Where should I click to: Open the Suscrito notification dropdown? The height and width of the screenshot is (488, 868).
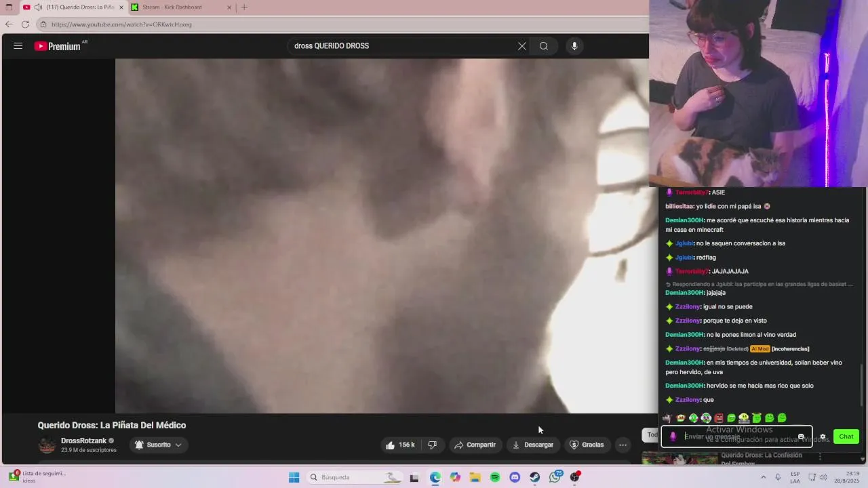coord(159,445)
